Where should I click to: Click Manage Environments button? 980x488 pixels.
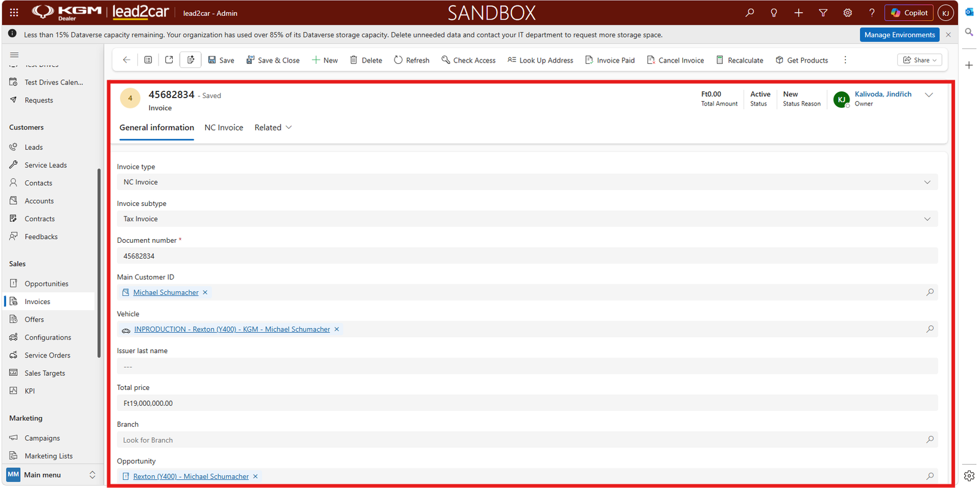[x=899, y=35]
